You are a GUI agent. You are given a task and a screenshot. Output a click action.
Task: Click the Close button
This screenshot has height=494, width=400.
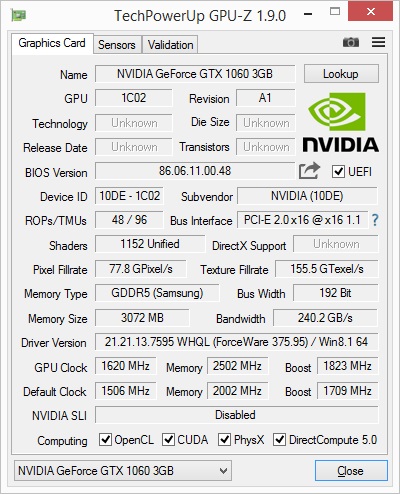click(351, 471)
